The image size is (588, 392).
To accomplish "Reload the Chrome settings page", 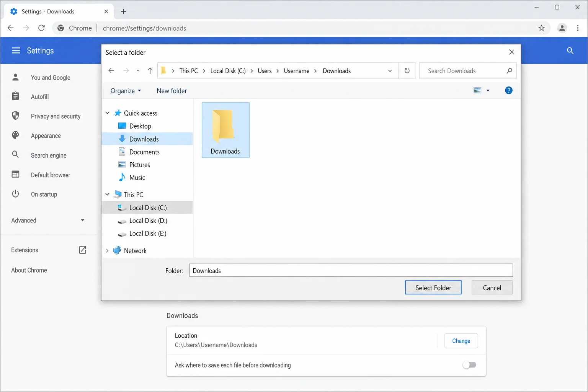I will click(41, 28).
